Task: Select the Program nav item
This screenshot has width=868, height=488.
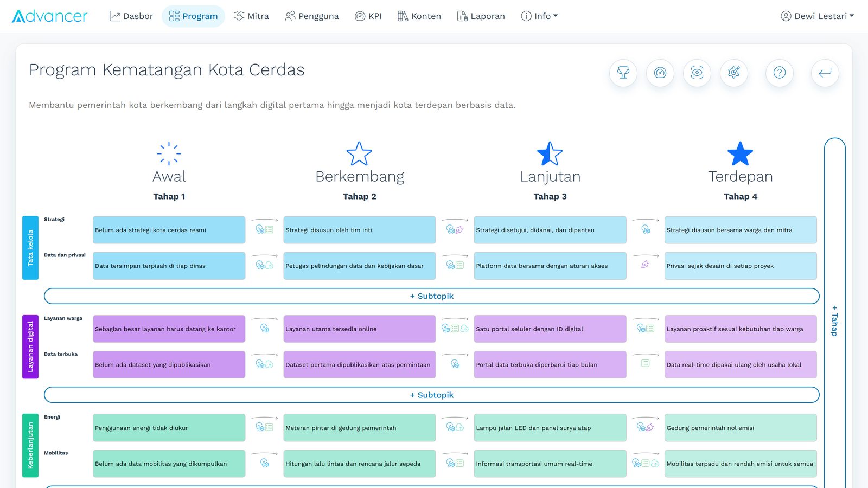Action: point(193,16)
